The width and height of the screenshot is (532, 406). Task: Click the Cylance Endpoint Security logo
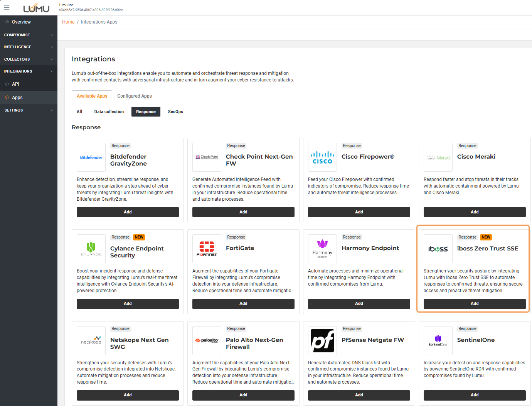click(x=91, y=249)
